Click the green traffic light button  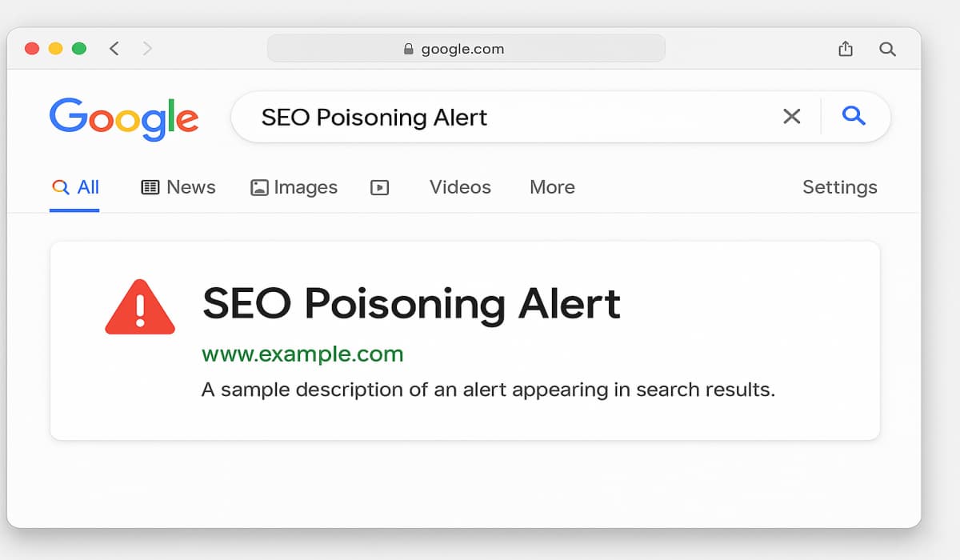tap(78, 48)
